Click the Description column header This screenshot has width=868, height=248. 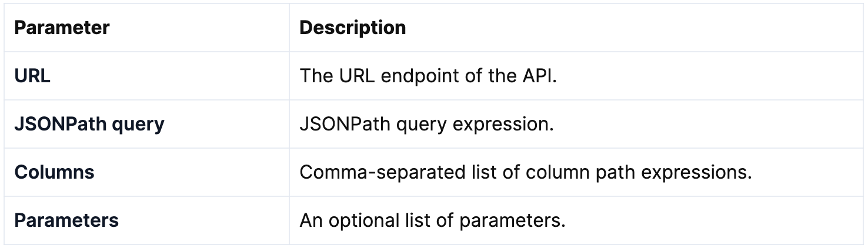[x=353, y=28]
